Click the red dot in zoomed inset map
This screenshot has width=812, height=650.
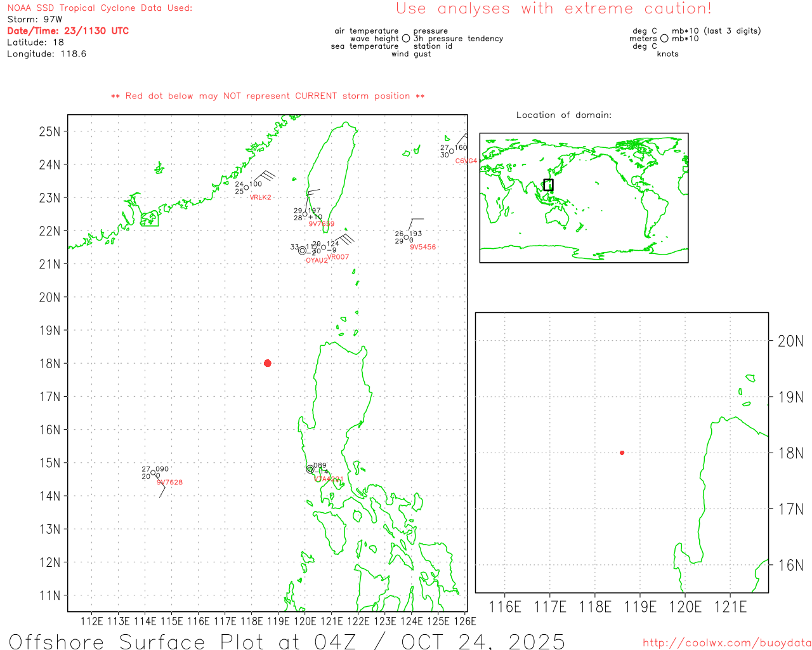pos(622,453)
